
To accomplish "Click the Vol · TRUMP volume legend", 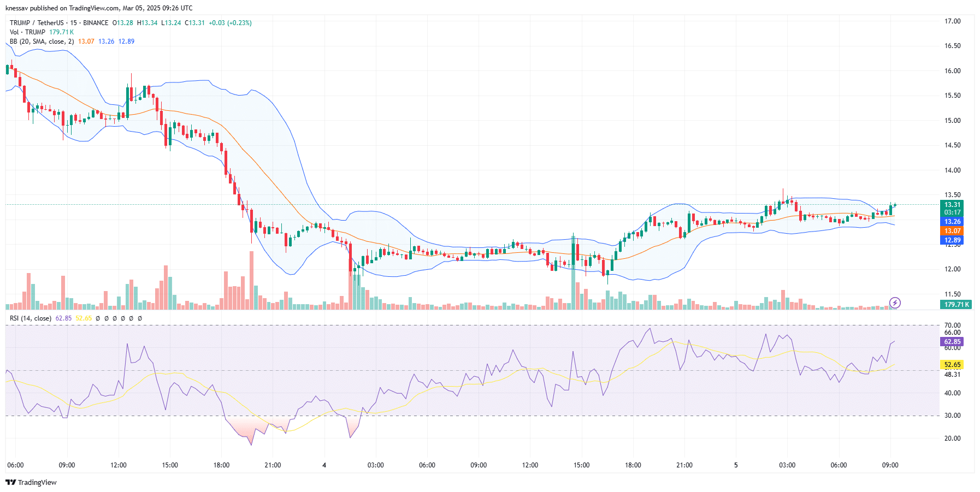I will tap(27, 32).
